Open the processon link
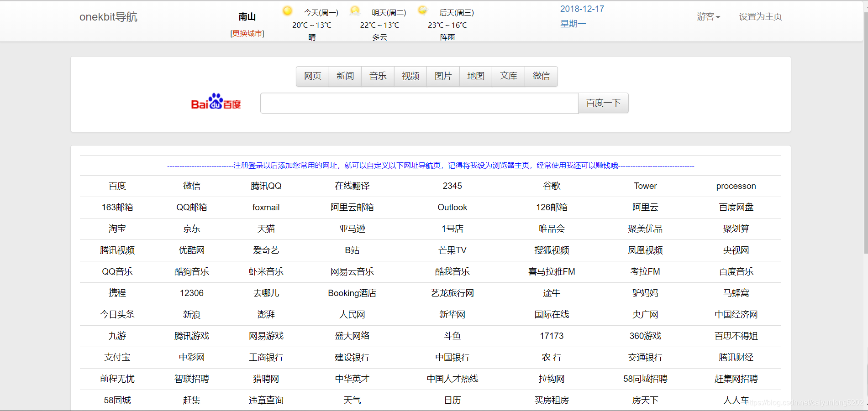The height and width of the screenshot is (411, 868). 736,186
